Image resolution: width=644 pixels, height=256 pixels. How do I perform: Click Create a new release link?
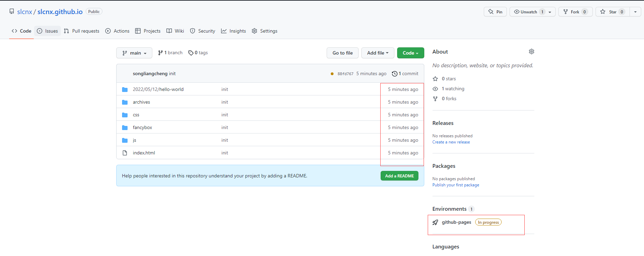point(451,142)
